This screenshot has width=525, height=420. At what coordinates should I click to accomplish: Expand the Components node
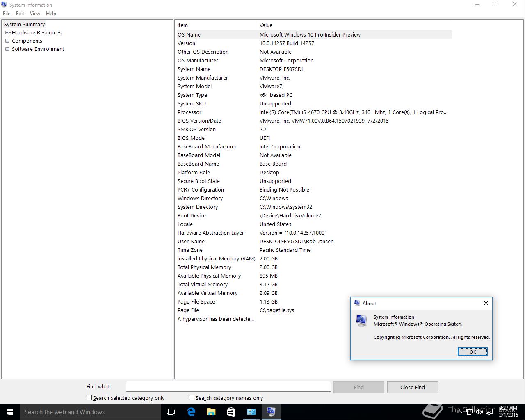click(x=7, y=41)
